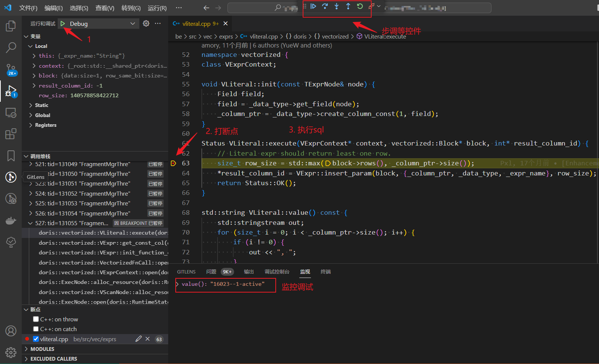599x364 pixels.
Task: Click the Continue debug button
Action: click(x=314, y=6)
